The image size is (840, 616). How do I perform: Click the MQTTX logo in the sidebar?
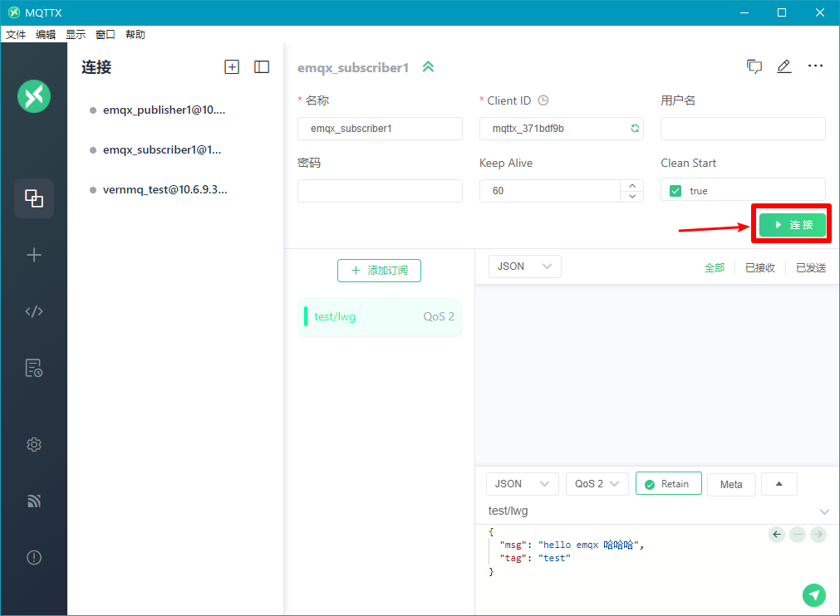pos(34,96)
